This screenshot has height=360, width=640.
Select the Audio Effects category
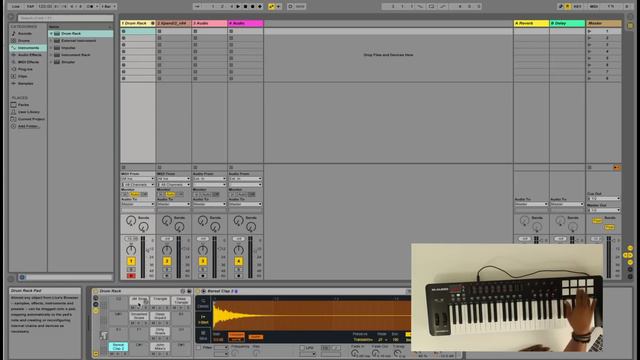pos(28,55)
